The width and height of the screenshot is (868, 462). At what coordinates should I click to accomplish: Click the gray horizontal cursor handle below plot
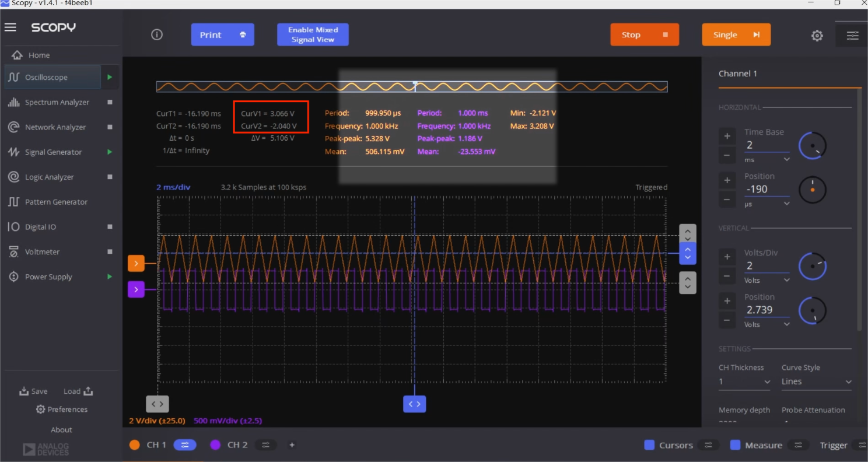[157, 404]
